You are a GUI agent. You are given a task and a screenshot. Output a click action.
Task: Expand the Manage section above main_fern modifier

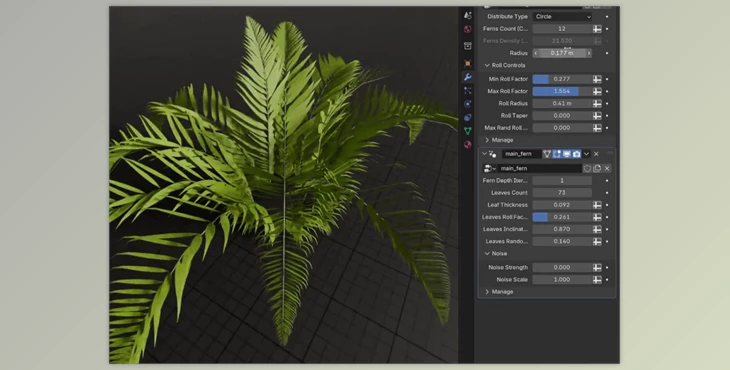499,140
